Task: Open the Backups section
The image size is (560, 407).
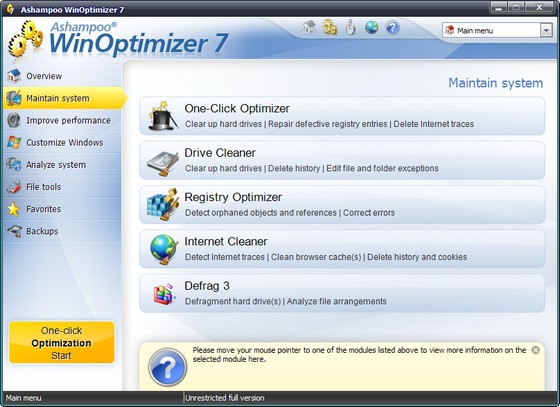Action: [x=62, y=231]
